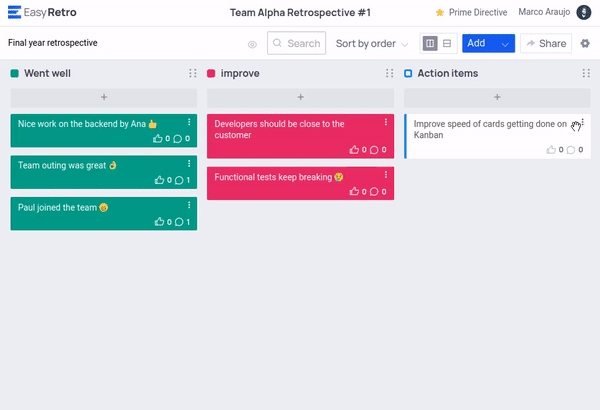
Task: Open the Sort by order dropdown
Action: 371,44
